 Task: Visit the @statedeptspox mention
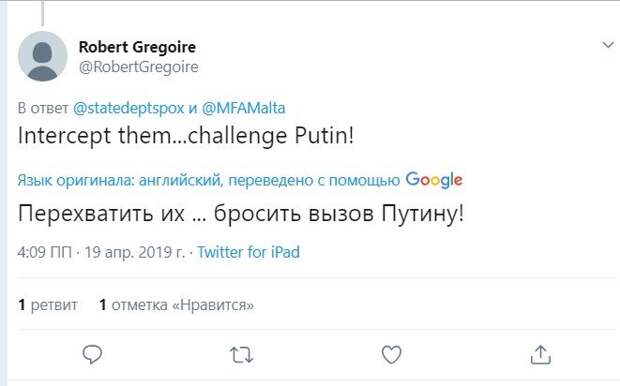pyautogui.click(x=129, y=108)
